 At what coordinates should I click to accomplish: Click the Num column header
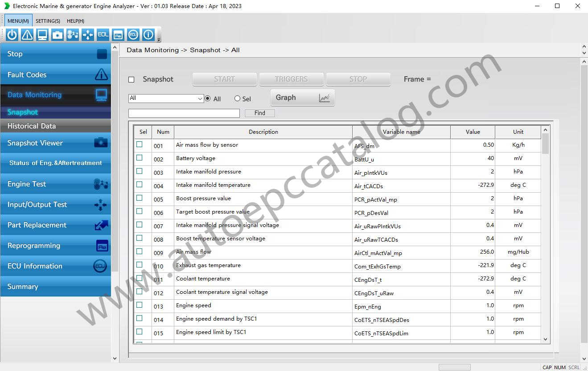tap(163, 132)
